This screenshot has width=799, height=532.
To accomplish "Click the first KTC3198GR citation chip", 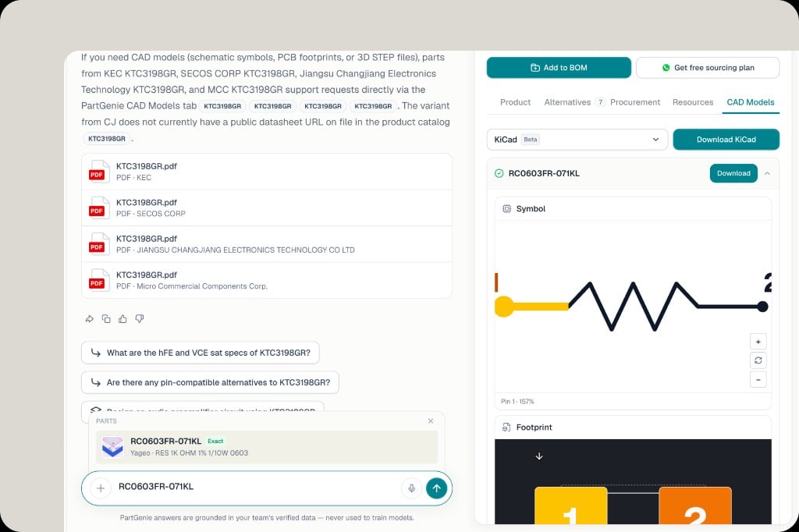I will pos(222,106).
